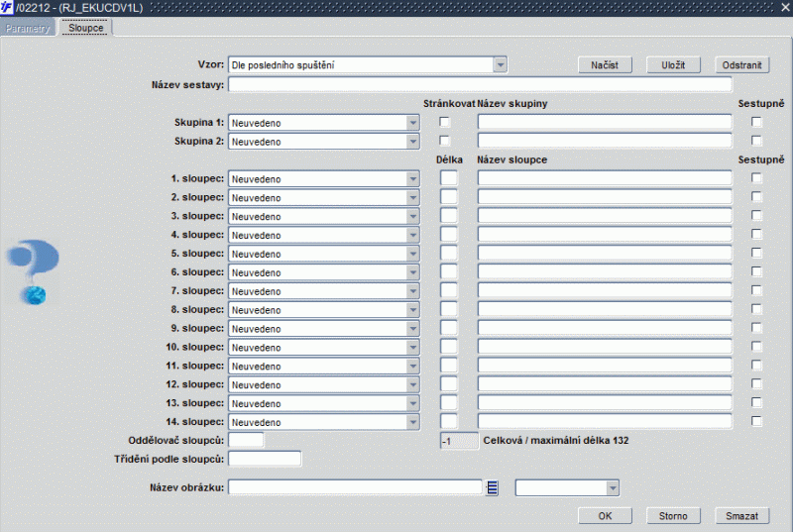Click the 'Celková / maximální délka 132' text

(x=556, y=440)
